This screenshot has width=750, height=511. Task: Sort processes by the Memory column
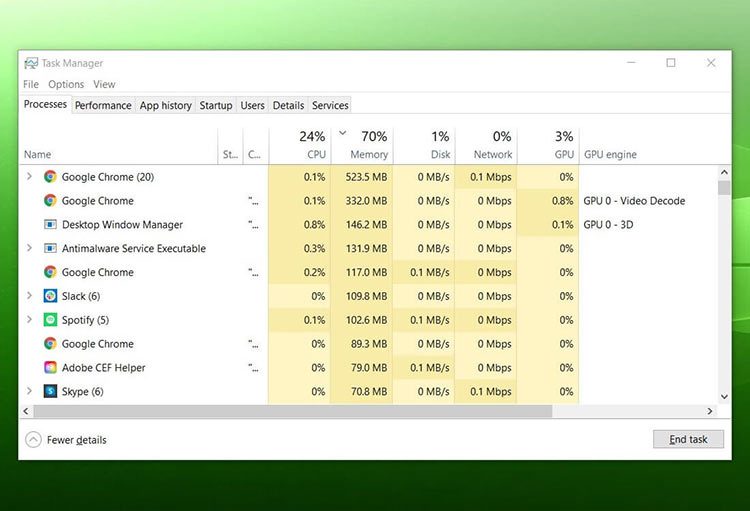pos(368,155)
